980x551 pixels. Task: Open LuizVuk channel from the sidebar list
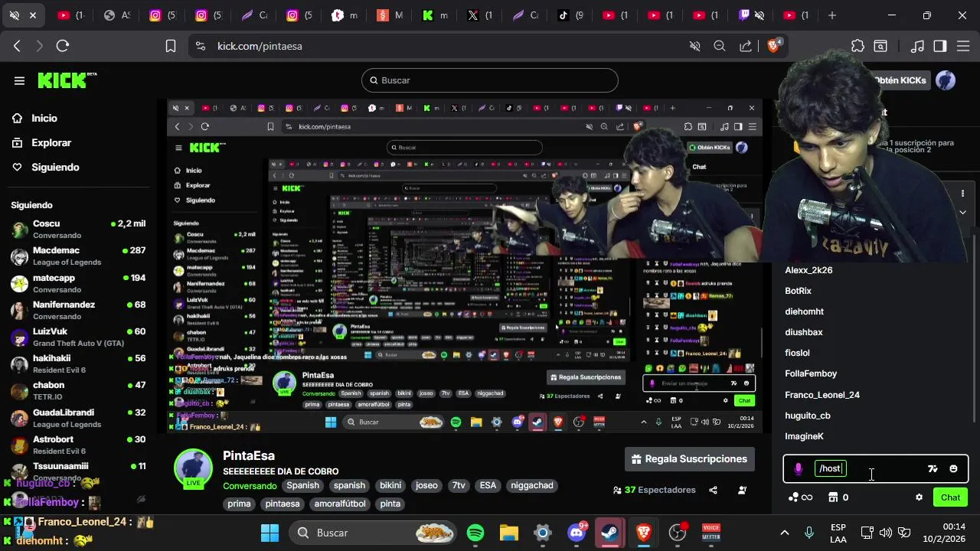coord(78,337)
